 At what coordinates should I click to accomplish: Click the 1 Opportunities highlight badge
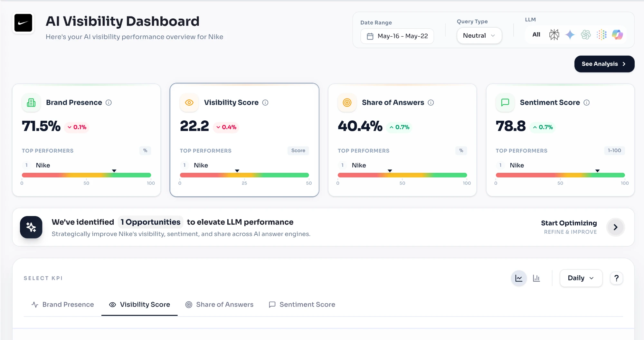pos(150,222)
